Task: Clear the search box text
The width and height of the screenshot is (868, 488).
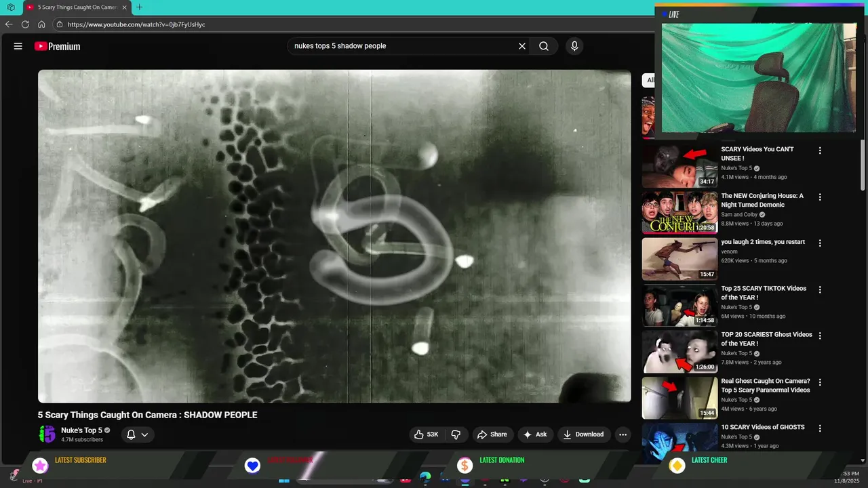Action: click(x=522, y=46)
